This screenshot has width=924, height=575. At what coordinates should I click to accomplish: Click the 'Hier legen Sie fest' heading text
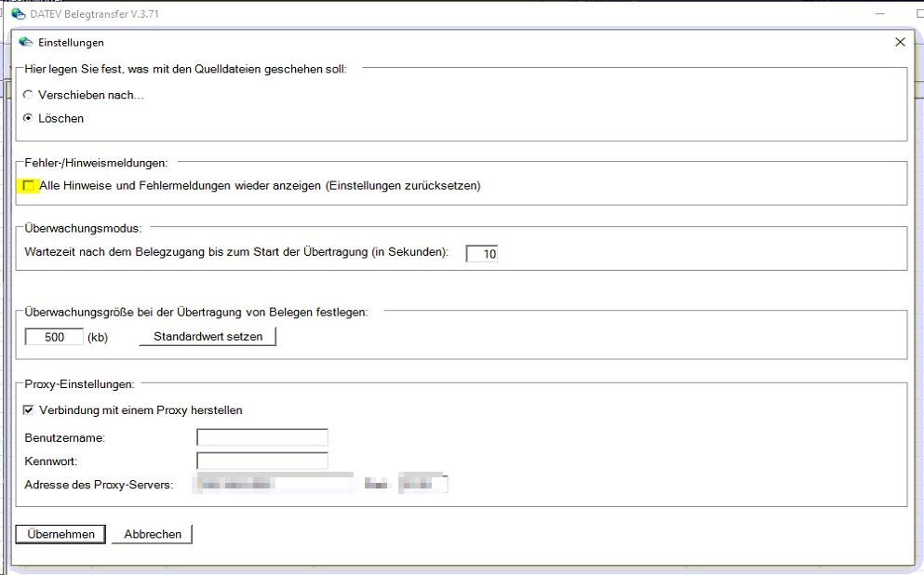click(x=185, y=69)
